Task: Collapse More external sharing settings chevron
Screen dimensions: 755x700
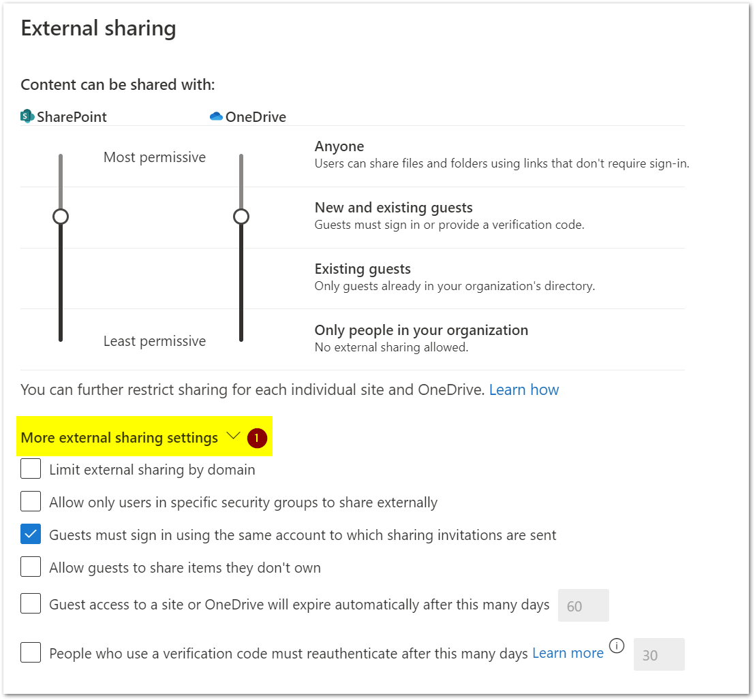Action: click(233, 436)
